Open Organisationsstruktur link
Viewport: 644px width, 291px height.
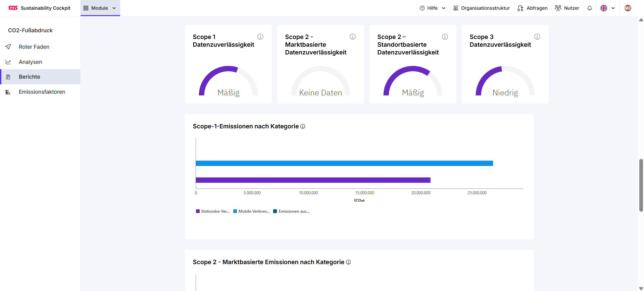coord(481,8)
